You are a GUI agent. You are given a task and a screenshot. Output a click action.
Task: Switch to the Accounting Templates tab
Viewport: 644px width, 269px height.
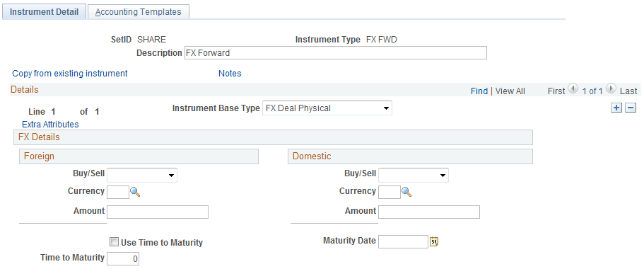139,12
